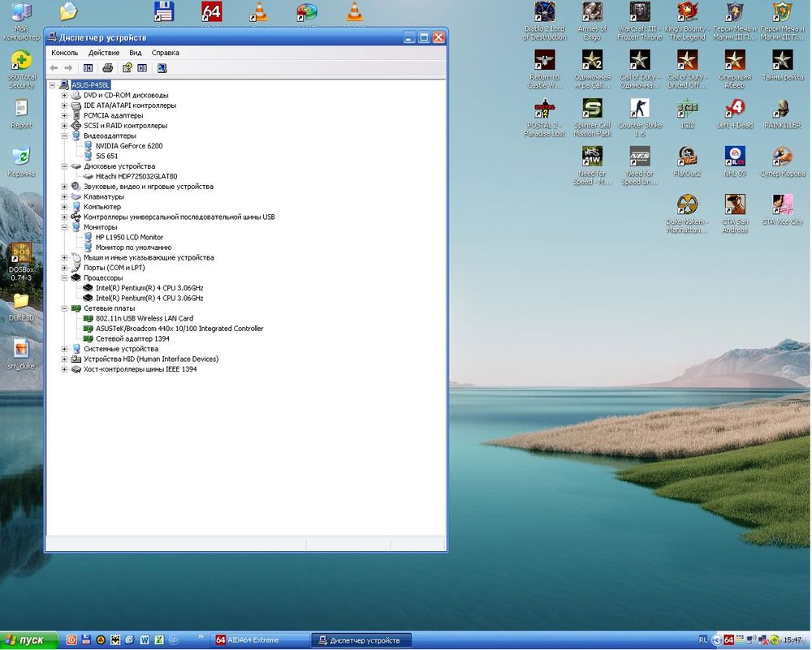Select the Мой компьютер desktop icon
The width and height of the screenshot is (812, 650).
click(x=21, y=21)
